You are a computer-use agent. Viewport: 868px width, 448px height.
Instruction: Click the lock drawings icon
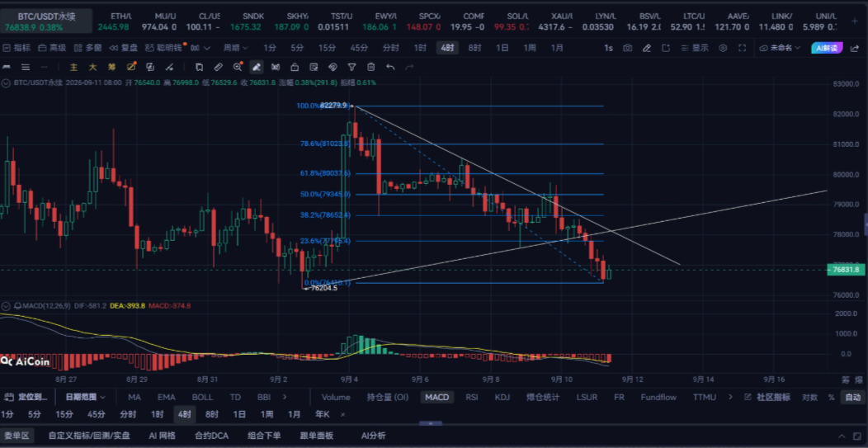point(295,68)
